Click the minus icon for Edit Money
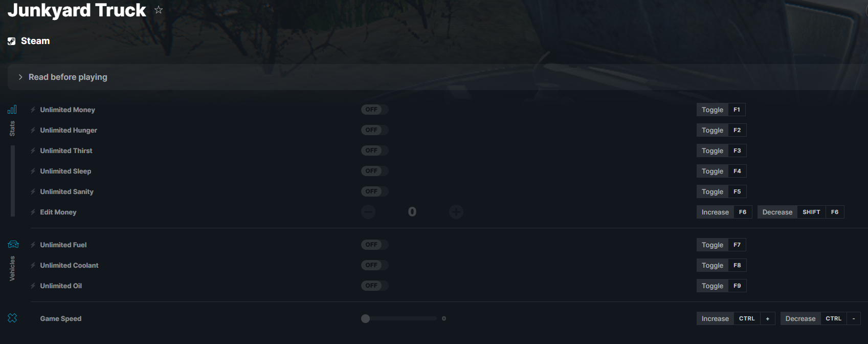This screenshot has height=344, width=868. coord(368,212)
